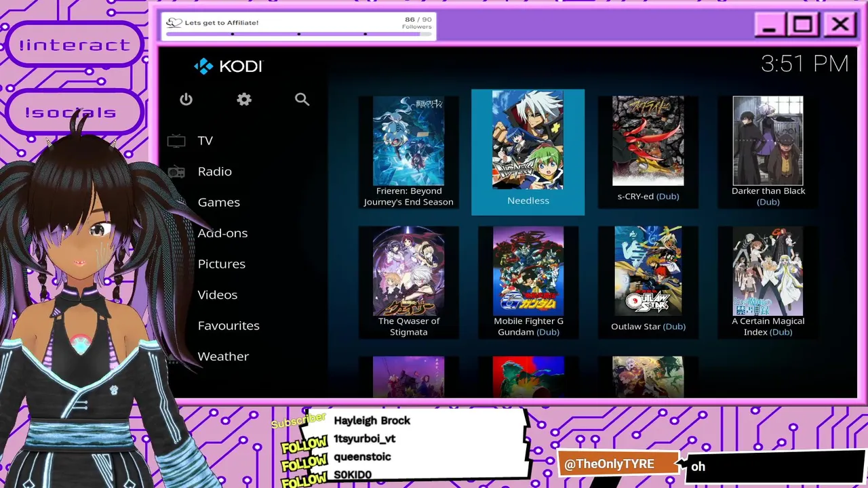This screenshot has width=868, height=488.
Task: Click the Needless title text
Action: (x=528, y=201)
